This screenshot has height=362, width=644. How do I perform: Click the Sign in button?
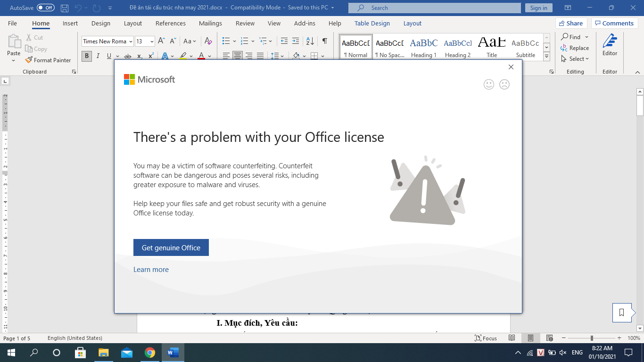[x=538, y=8]
